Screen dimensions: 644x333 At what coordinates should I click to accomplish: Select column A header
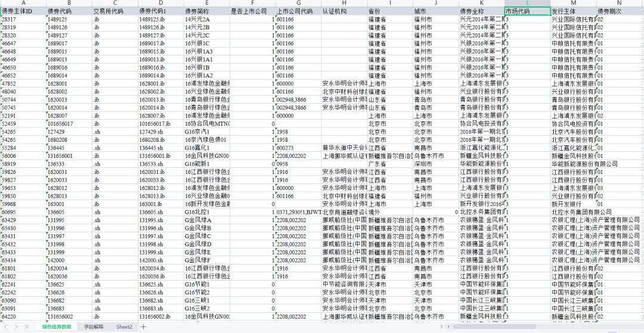pyautogui.click(x=23, y=4)
